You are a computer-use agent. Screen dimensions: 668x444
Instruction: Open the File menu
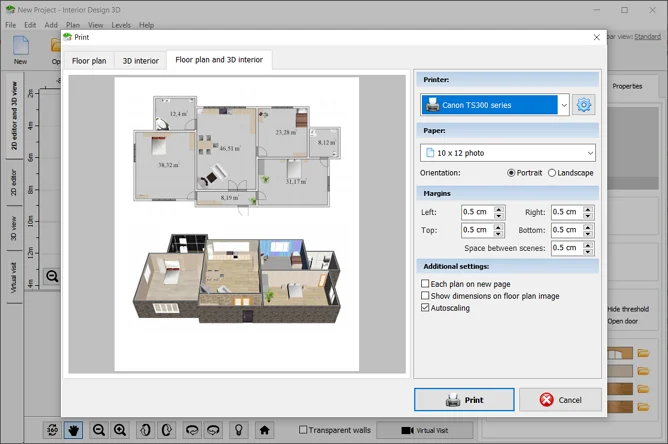(x=11, y=25)
